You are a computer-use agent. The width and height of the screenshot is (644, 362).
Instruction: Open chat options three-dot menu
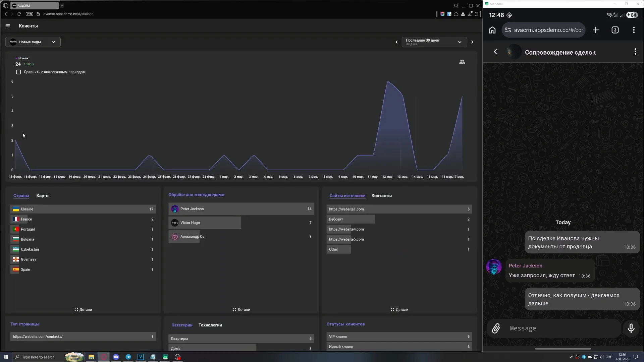click(x=635, y=52)
